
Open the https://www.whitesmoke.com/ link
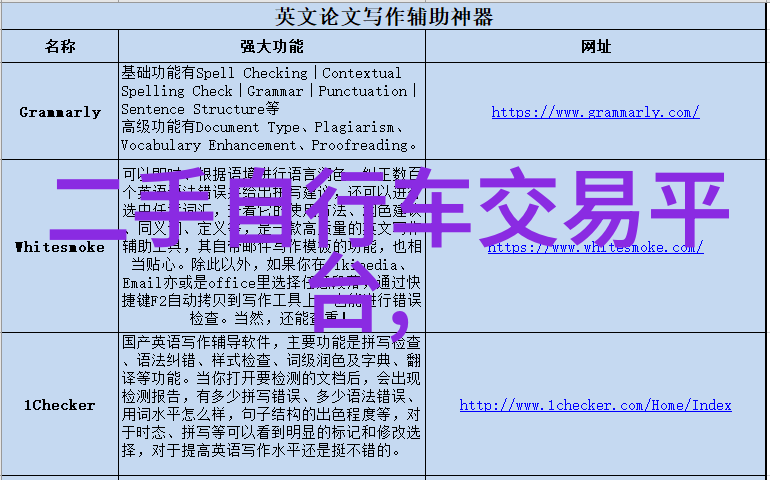pyautogui.click(x=595, y=247)
